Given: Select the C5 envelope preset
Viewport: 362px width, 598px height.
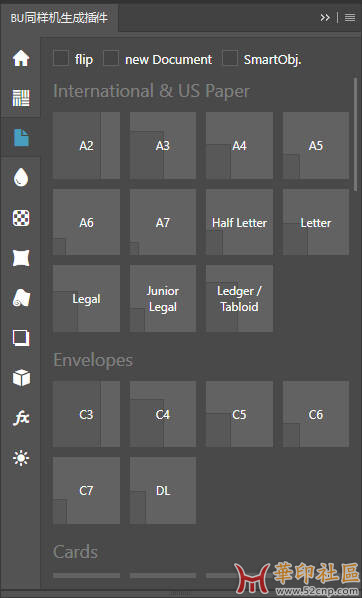Looking at the screenshot, I should (239, 414).
